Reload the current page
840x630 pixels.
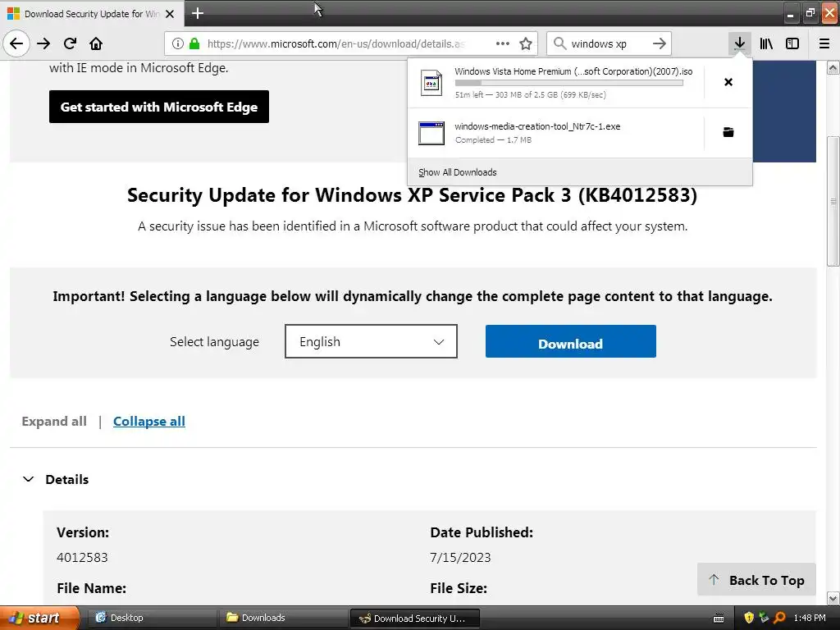pos(70,43)
